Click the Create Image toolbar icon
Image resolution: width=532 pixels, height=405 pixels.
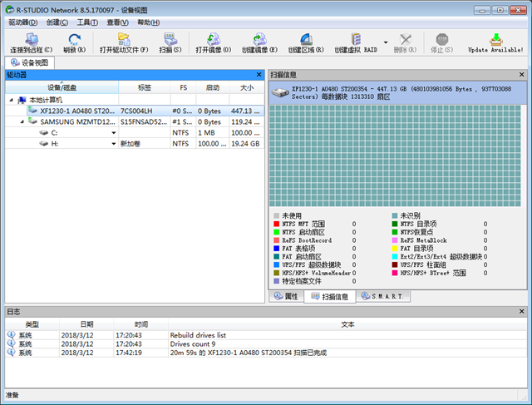pyautogui.click(x=259, y=39)
